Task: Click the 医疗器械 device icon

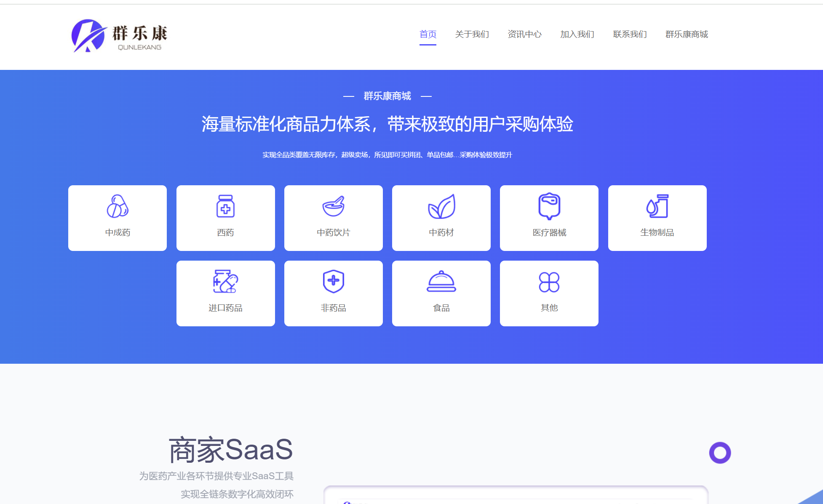Action: [549, 206]
